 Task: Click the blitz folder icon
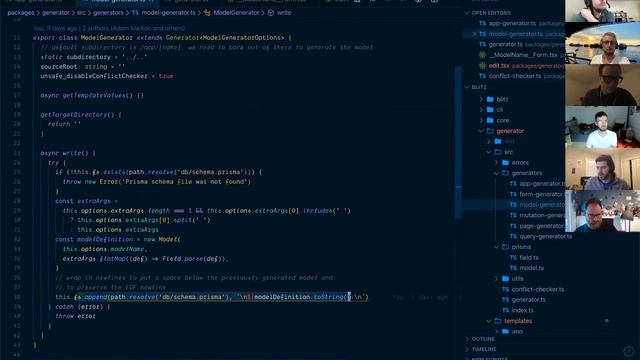click(x=490, y=99)
